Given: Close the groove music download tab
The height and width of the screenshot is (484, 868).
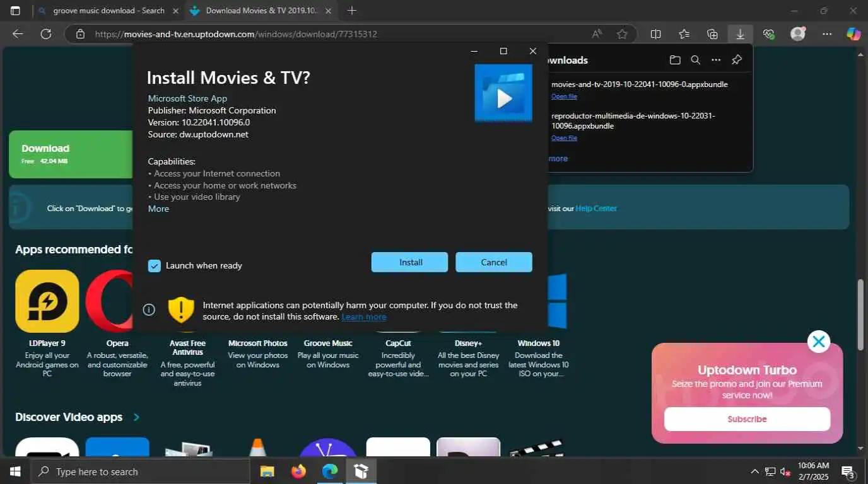Looking at the screenshot, I should pos(175,11).
